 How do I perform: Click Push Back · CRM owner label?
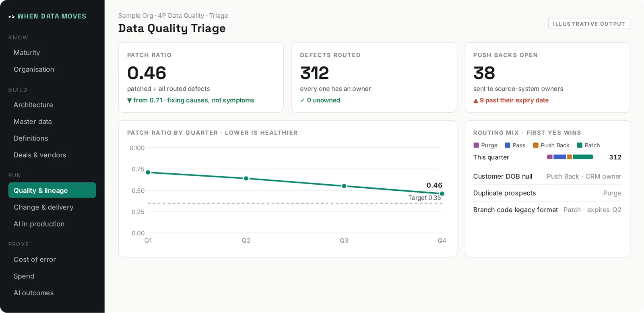pos(584,176)
